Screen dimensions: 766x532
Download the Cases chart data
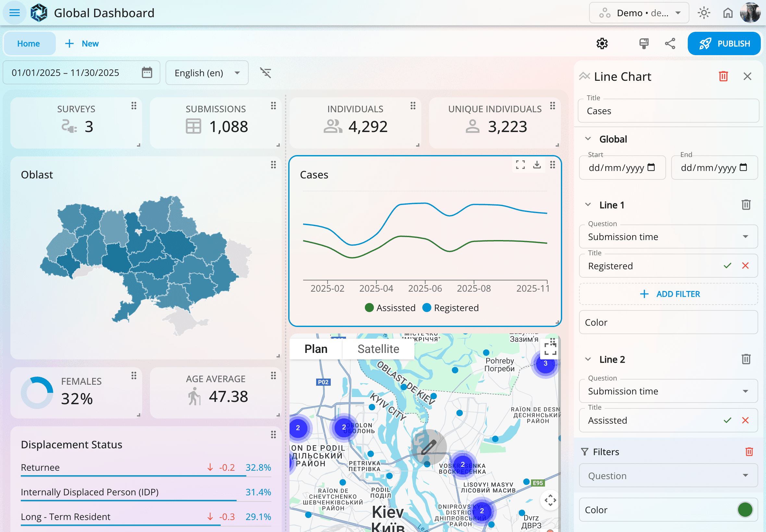537,165
